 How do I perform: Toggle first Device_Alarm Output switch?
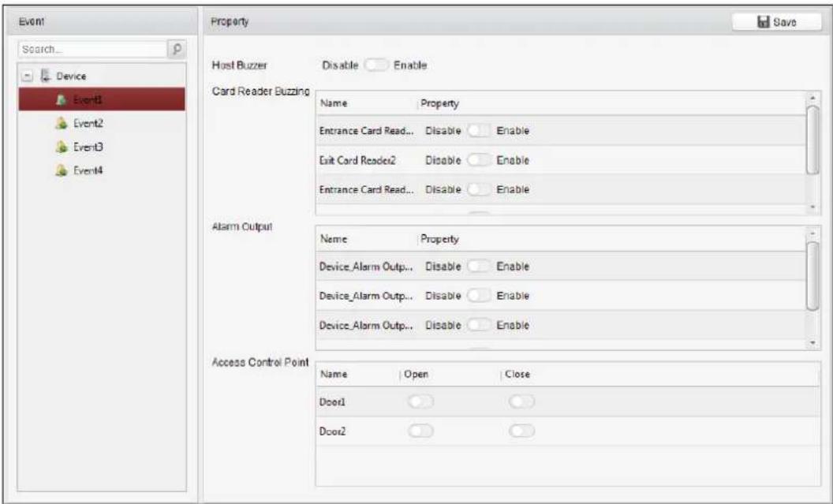[x=479, y=267]
